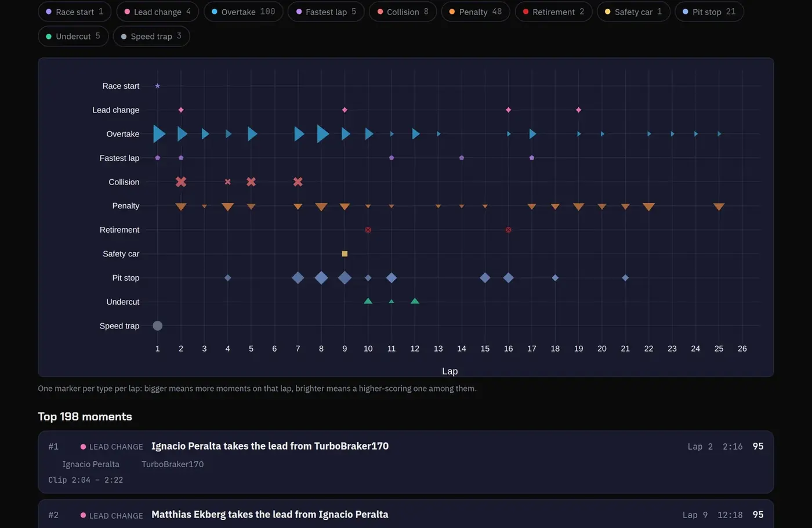Select the Overtake marker on lap 17
Viewport: 812px width, 528px height.
(x=532, y=134)
